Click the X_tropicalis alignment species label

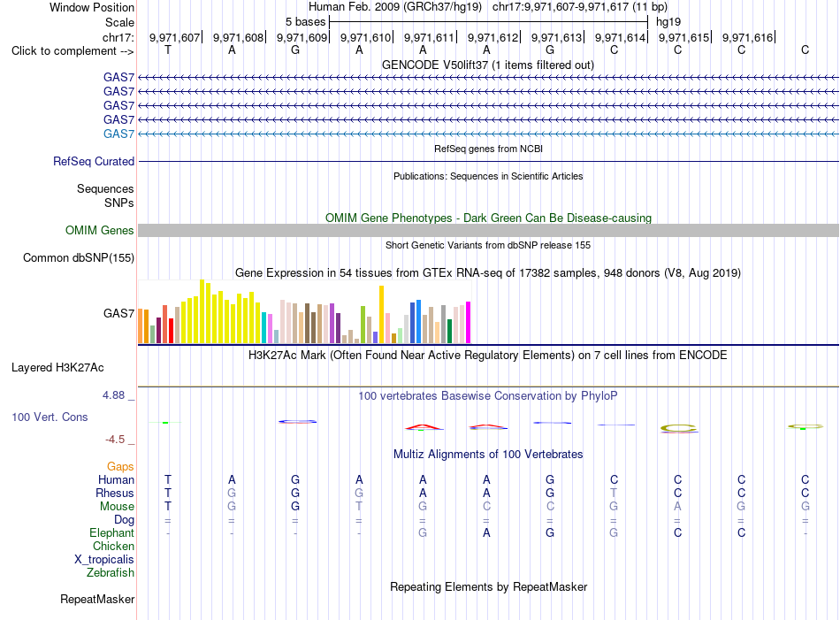click(x=104, y=560)
